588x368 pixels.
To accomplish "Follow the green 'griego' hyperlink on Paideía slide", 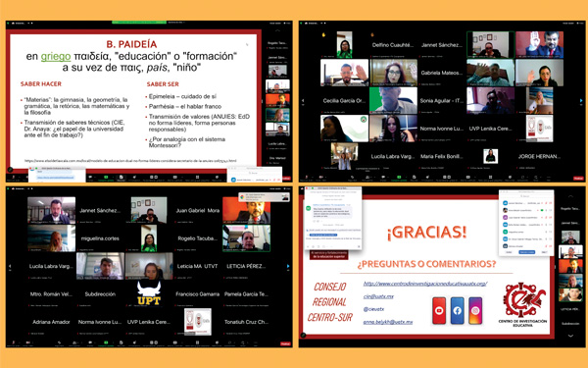I will click(x=56, y=56).
